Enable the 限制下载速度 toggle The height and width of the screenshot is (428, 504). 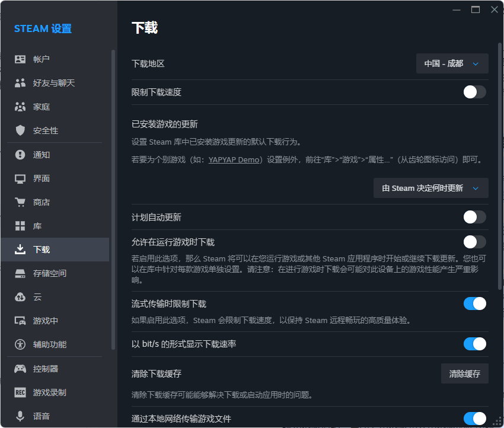[x=474, y=92]
